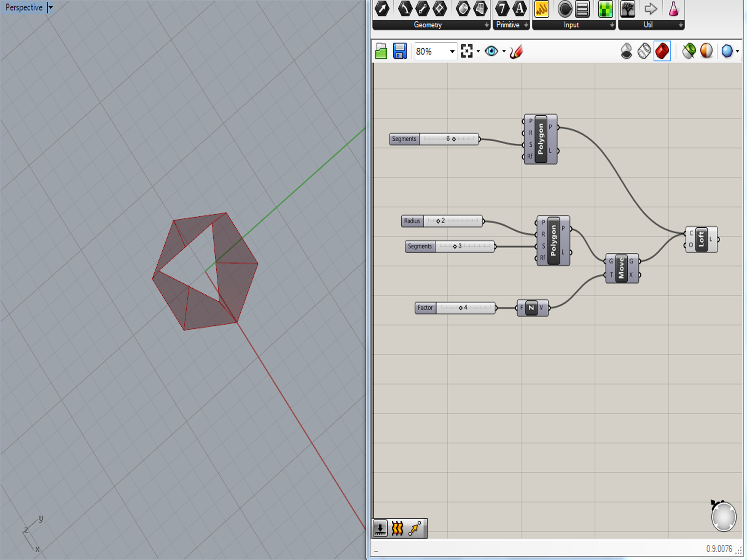The height and width of the screenshot is (560, 747).
Task: Click the canvas navigation compass widget
Action: tap(723, 516)
